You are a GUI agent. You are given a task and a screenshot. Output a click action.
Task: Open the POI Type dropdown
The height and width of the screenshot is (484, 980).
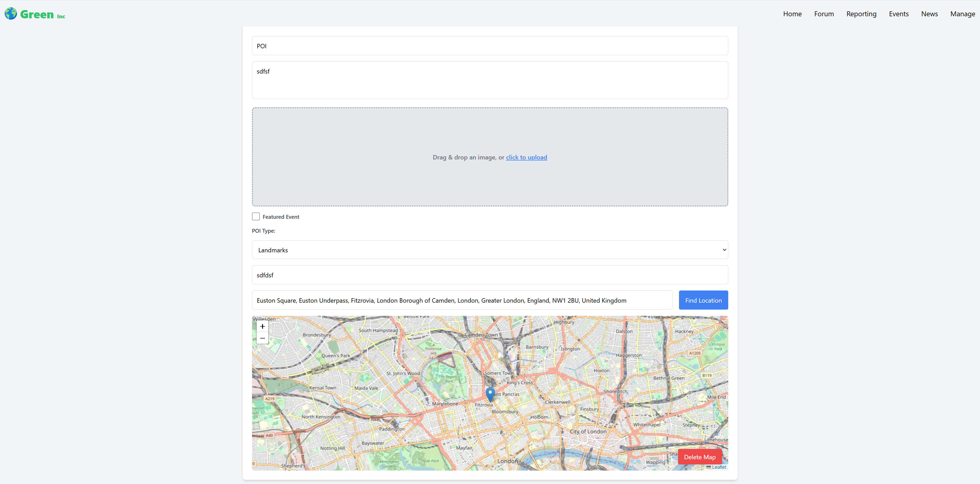click(490, 250)
